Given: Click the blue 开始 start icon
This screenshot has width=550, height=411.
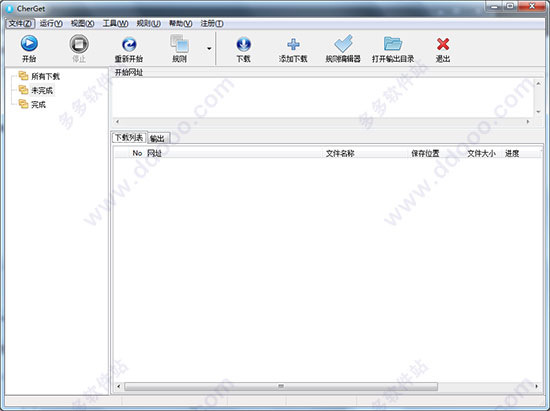Looking at the screenshot, I should 29,43.
